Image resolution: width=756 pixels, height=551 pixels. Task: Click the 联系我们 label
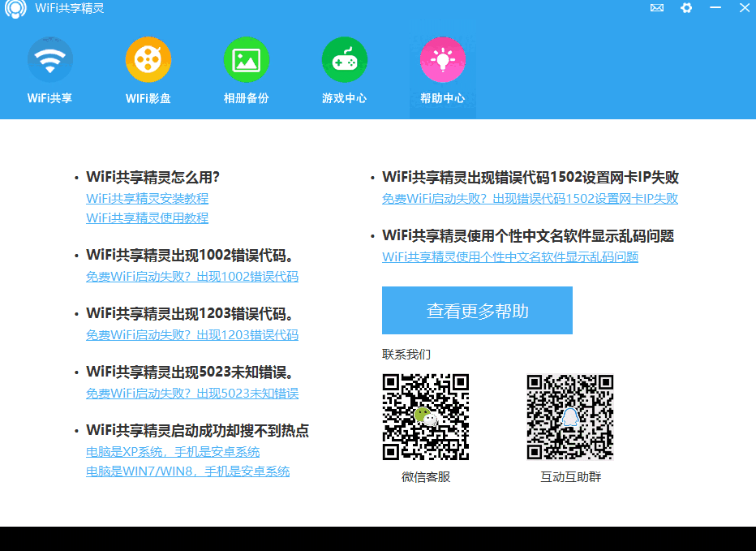406,354
